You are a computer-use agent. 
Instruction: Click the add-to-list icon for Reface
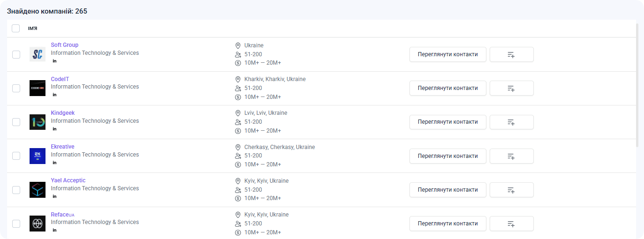pyautogui.click(x=511, y=224)
